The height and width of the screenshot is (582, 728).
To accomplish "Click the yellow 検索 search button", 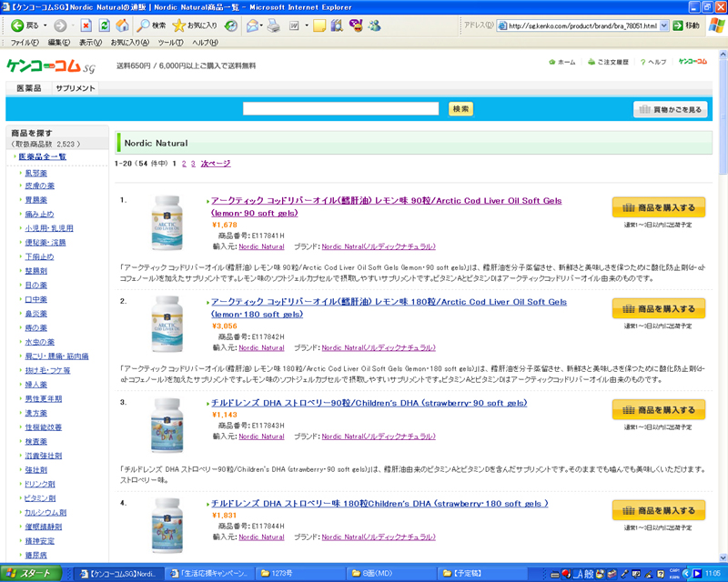I will tap(460, 109).
